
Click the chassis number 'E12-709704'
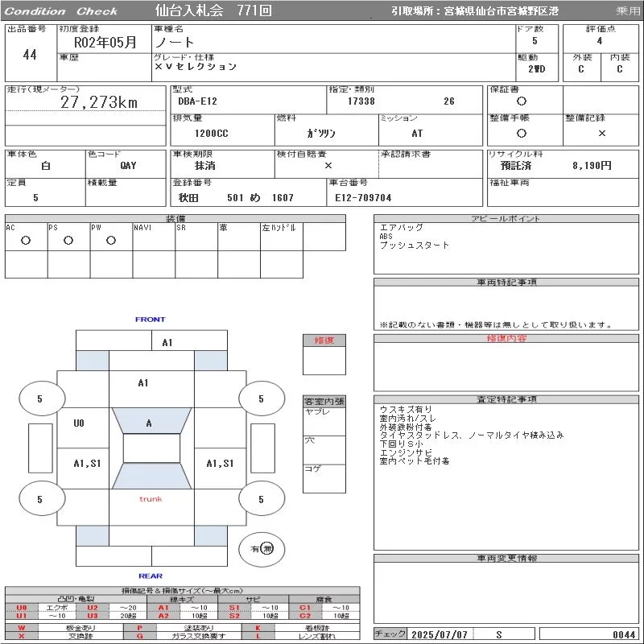point(363,198)
